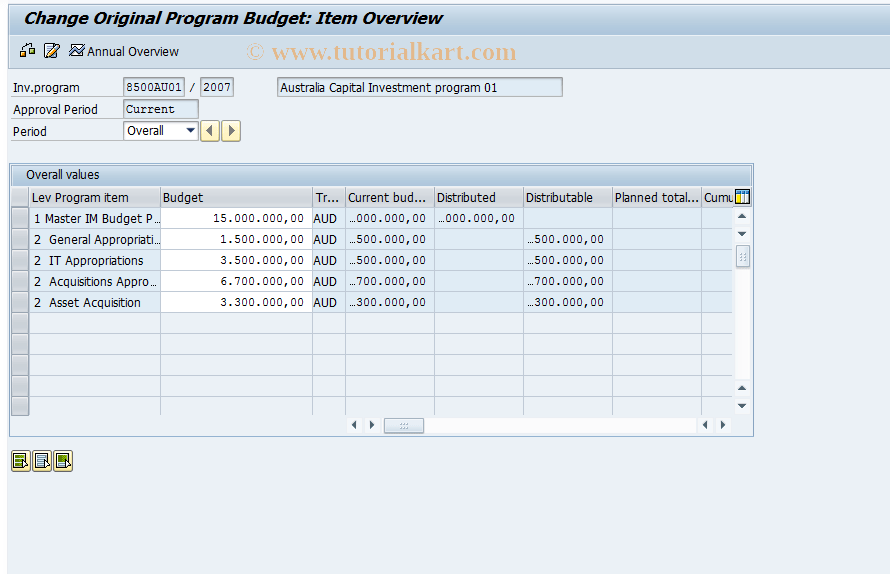The height and width of the screenshot is (574, 890).
Task: Open the table column configuration icon
Action: (x=742, y=197)
